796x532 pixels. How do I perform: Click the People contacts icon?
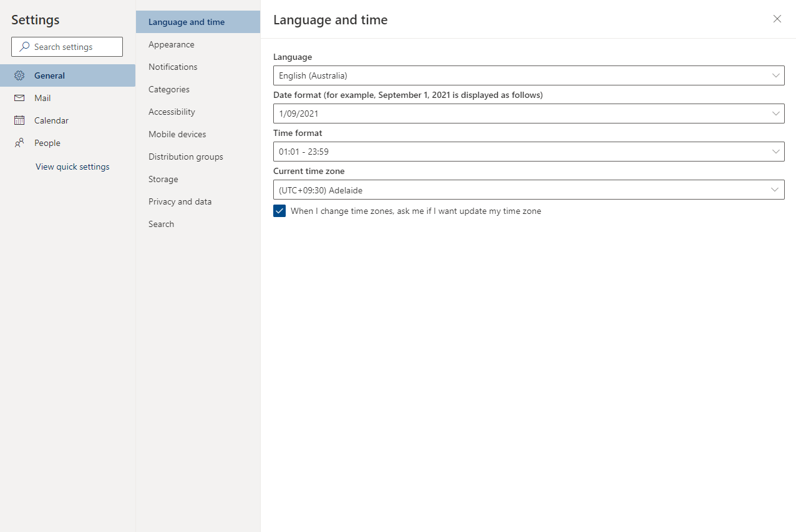(x=19, y=143)
